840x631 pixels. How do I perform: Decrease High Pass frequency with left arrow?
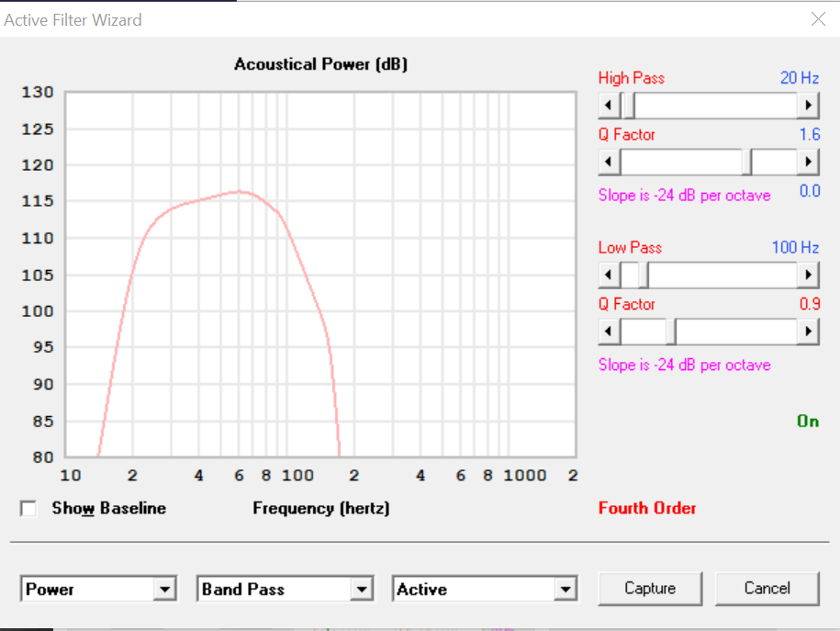coord(609,105)
